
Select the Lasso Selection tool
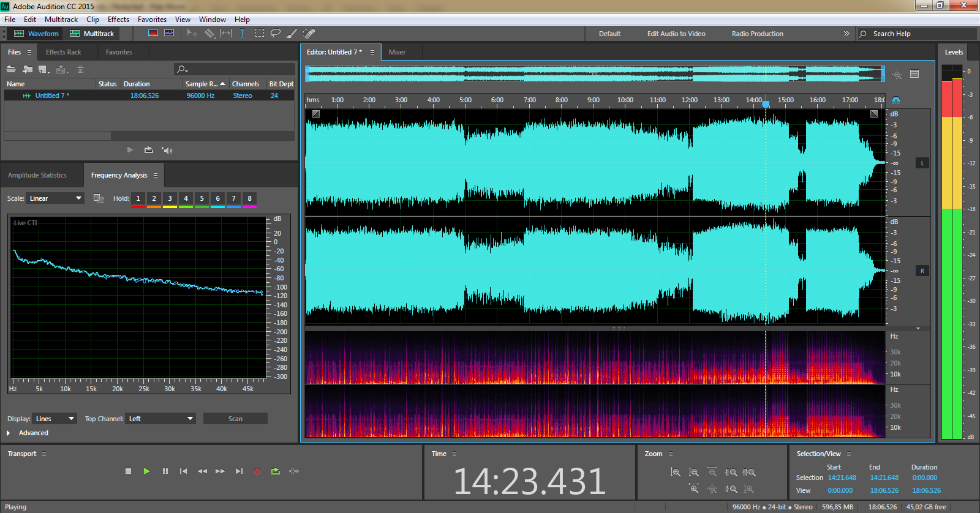point(276,33)
